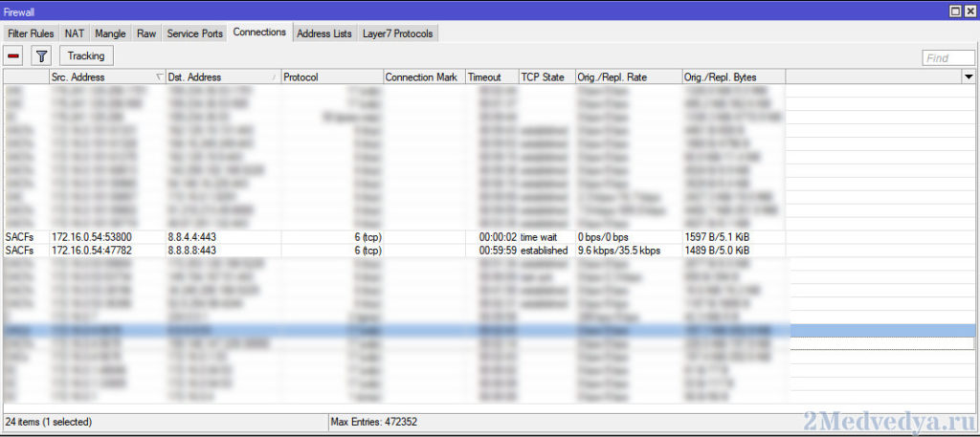Select source address 172.16.0.54:53800
This screenshot has width=980, height=437.
[91, 237]
